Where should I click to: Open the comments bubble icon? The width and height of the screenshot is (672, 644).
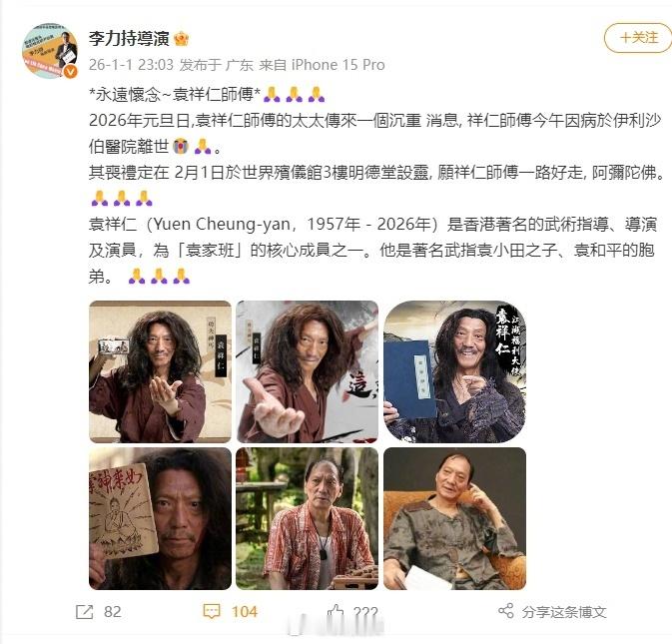tap(212, 611)
